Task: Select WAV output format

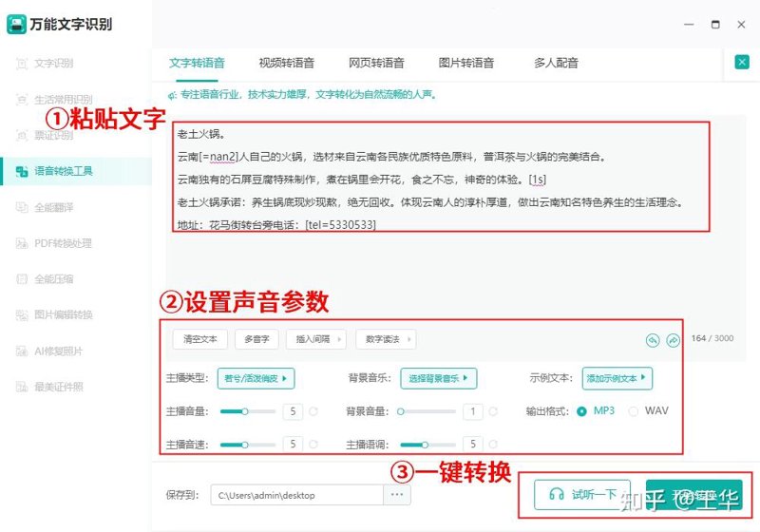Action: click(x=633, y=411)
